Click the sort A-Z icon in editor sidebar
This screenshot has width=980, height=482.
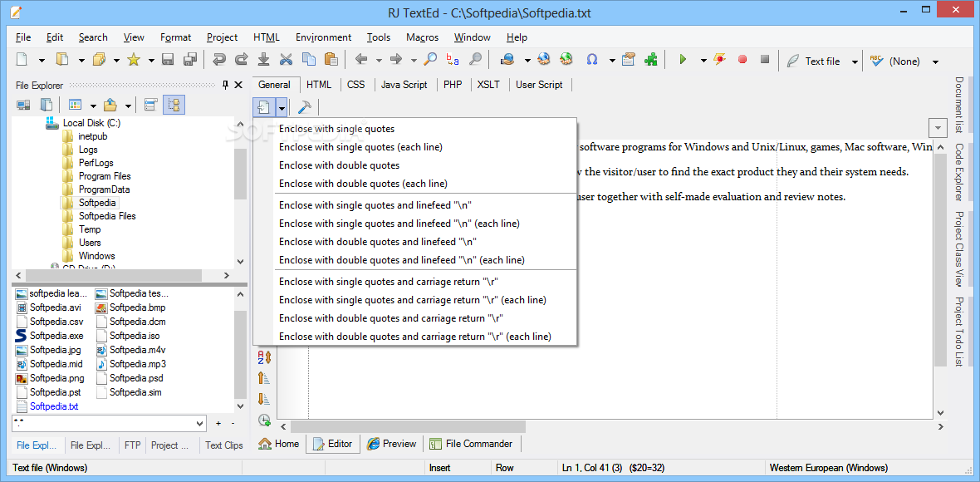(x=264, y=357)
